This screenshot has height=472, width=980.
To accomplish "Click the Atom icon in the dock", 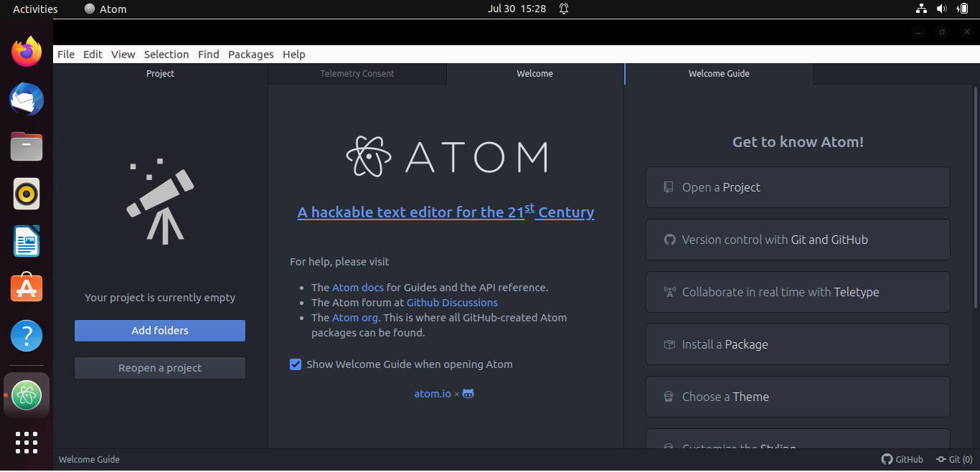I will click(27, 395).
